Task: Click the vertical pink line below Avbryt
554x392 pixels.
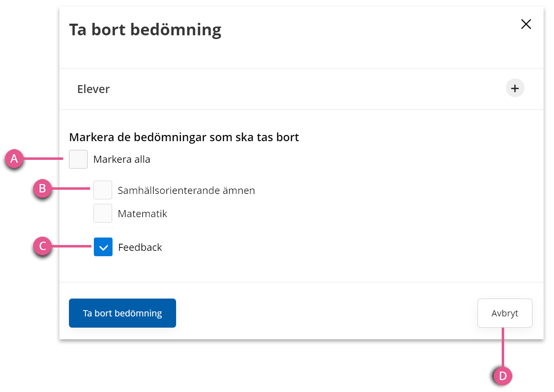Action: pyautogui.click(x=503, y=348)
